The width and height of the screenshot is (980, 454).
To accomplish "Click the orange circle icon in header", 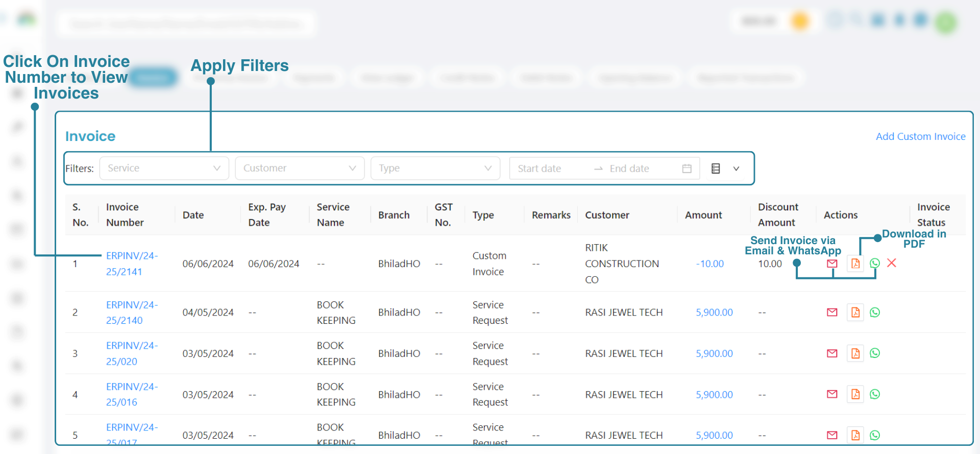I will (x=800, y=21).
